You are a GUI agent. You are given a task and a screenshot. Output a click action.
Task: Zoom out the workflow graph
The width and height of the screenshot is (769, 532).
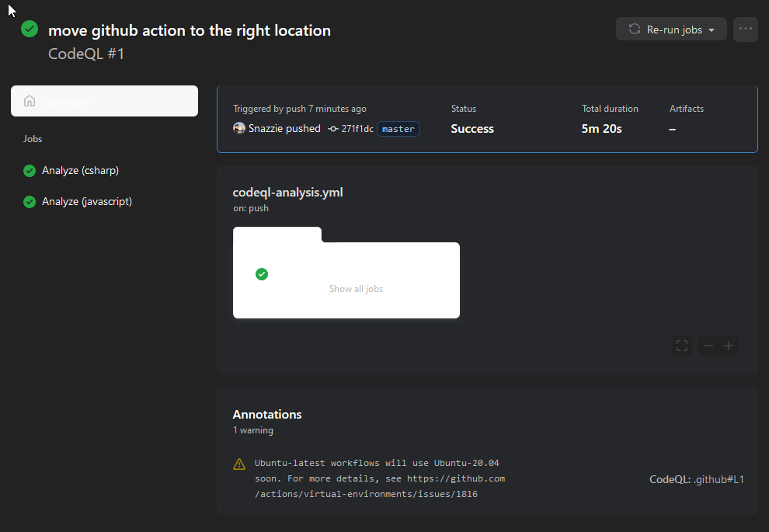708,346
